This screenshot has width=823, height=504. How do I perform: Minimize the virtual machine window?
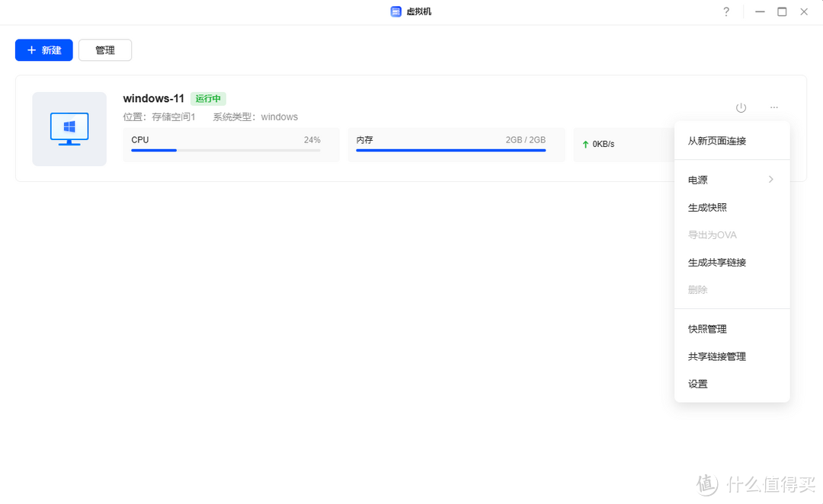pyautogui.click(x=760, y=12)
